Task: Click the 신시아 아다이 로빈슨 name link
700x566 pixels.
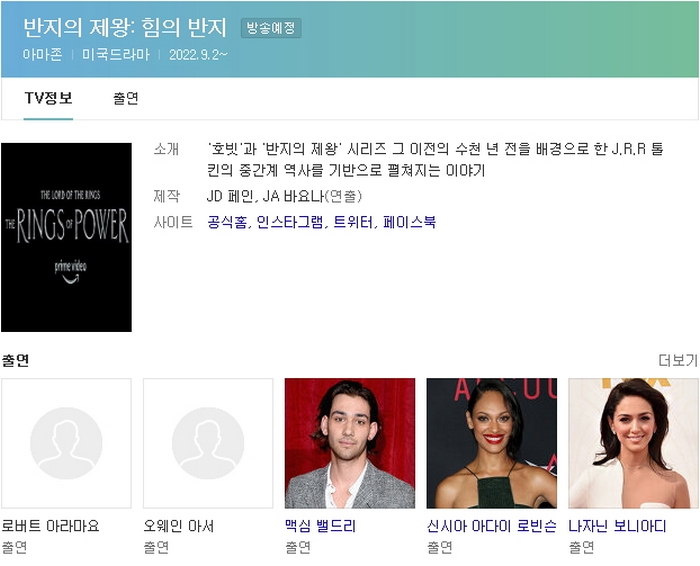Action: point(492,526)
